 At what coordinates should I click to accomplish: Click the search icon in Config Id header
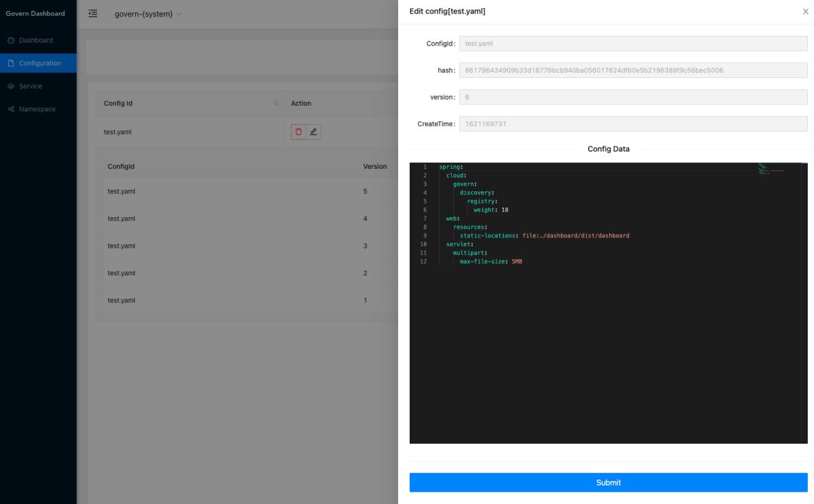pyautogui.click(x=276, y=104)
